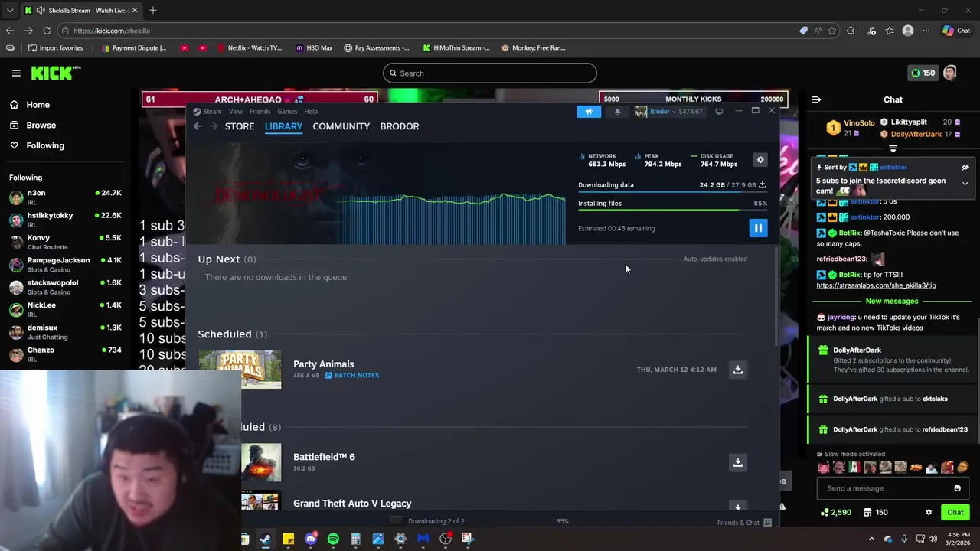Select the Steam LIBRARY tab
The width and height of the screenshot is (980, 551).
pos(283,126)
